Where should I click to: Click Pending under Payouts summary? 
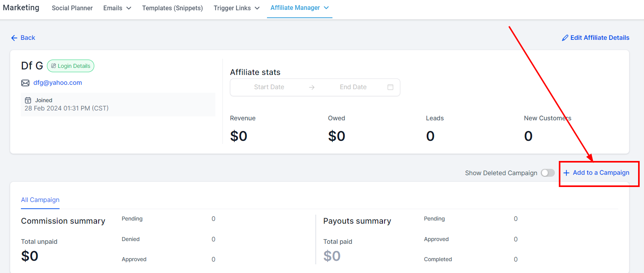coord(434,219)
